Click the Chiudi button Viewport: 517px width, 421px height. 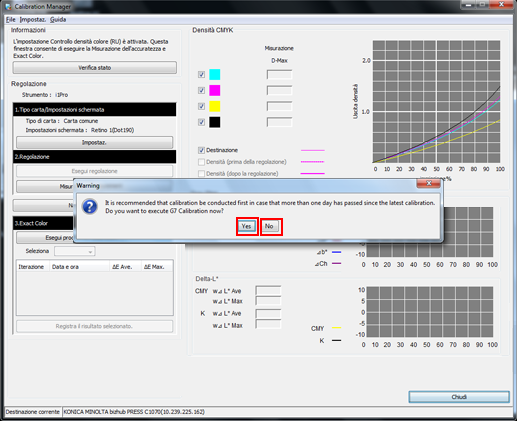tap(459, 397)
